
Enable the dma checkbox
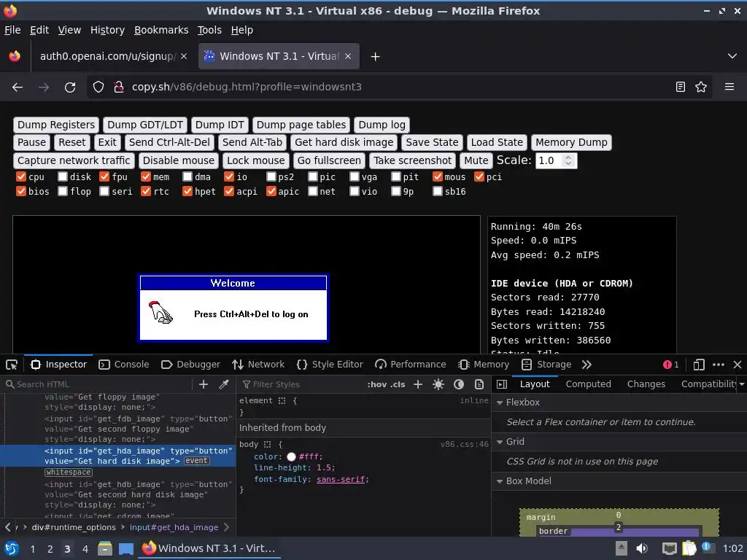(187, 176)
